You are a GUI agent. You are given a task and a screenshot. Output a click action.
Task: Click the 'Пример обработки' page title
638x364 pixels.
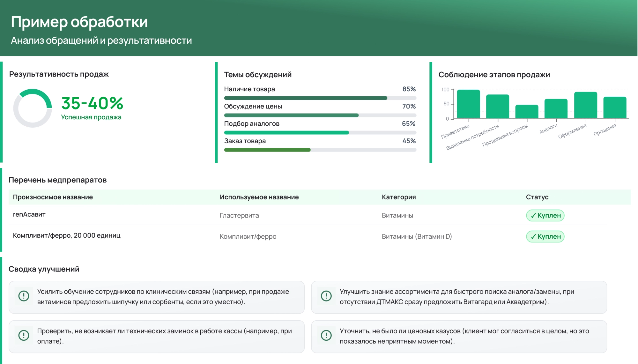(79, 22)
